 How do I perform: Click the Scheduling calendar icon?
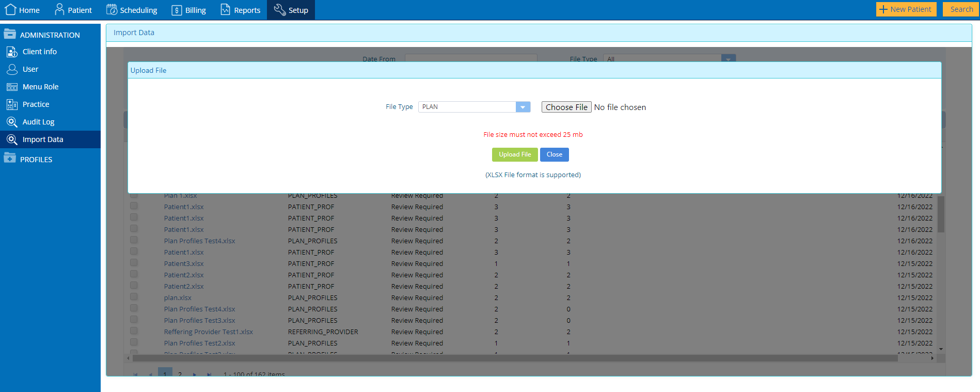(112, 9)
